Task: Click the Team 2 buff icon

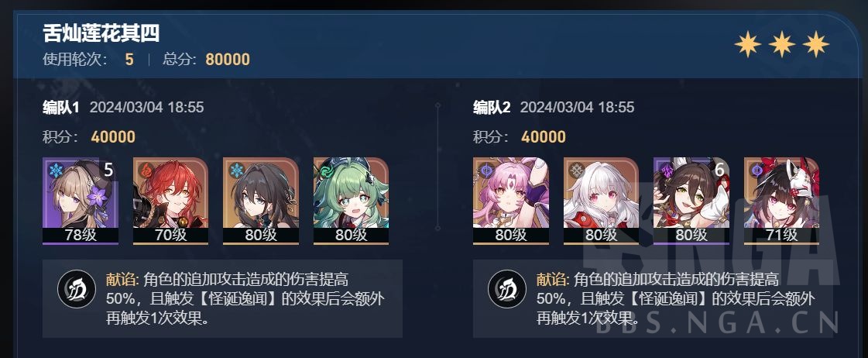Action: coord(507,289)
